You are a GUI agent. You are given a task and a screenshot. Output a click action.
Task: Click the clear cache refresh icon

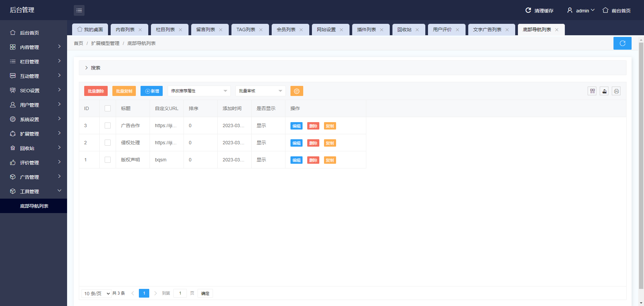528,10
